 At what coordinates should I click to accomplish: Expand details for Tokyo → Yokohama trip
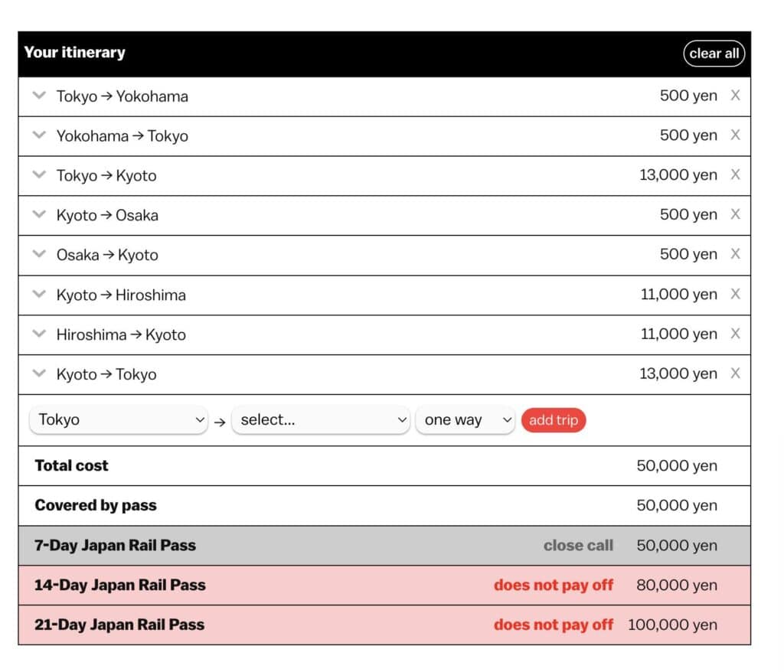coord(39,96)
